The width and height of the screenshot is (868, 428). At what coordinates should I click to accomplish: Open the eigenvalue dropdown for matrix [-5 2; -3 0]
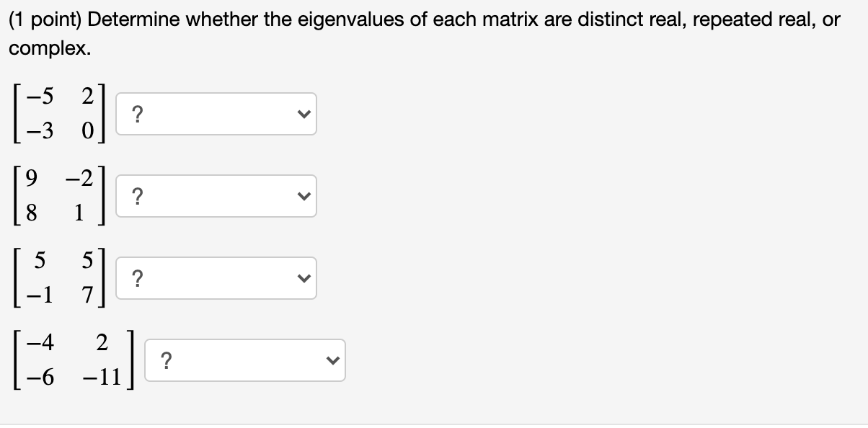coord(216,114)
